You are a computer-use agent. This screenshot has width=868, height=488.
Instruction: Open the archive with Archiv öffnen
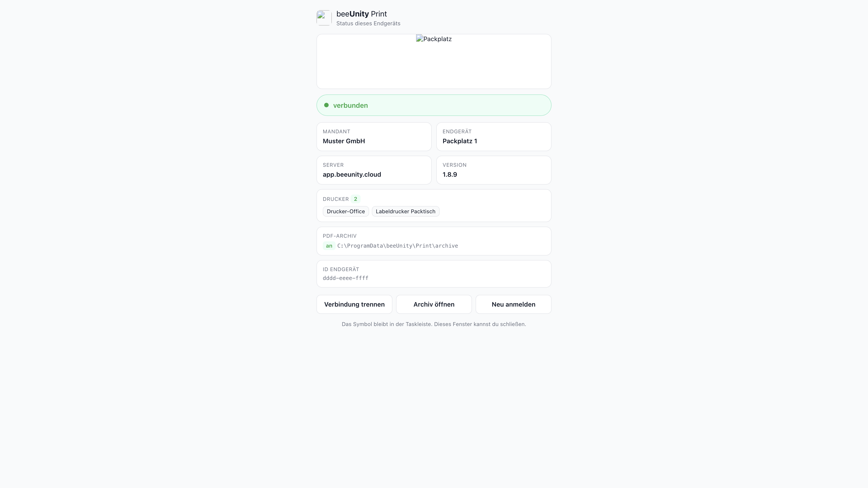434,305
